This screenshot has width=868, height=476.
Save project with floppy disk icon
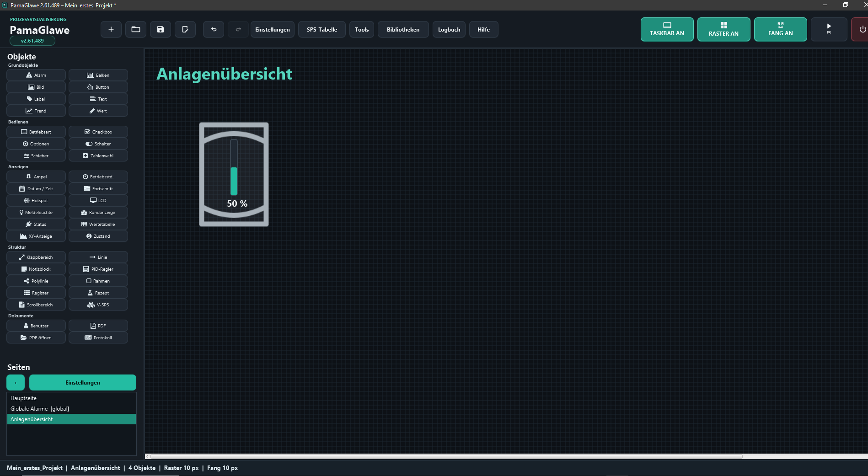(161, 29)
